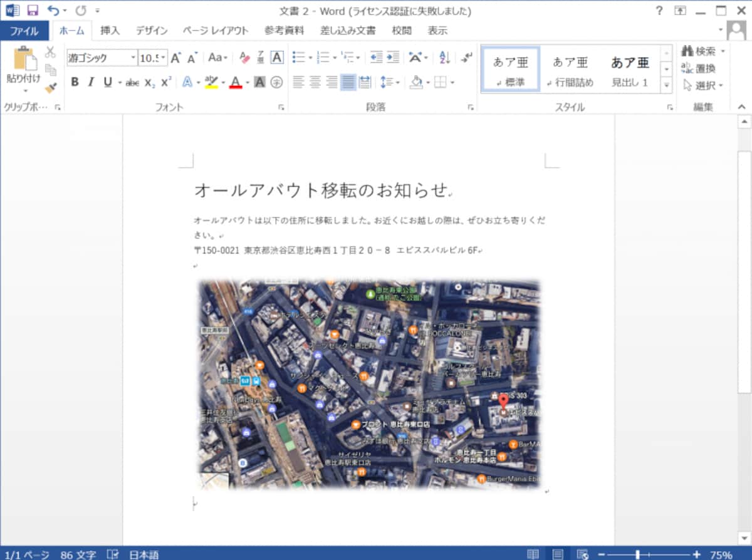Open line spacing dropdown
752x560 pixels.
[390, 82]
